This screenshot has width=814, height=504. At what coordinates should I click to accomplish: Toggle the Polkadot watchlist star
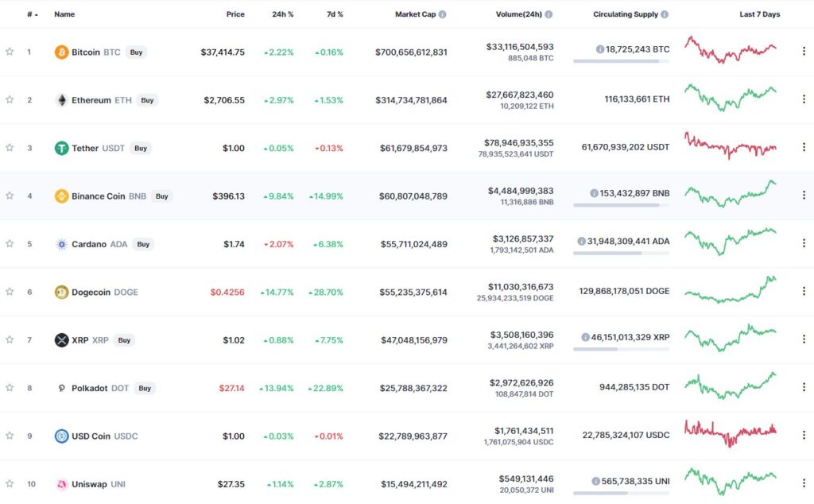(10, 387)
